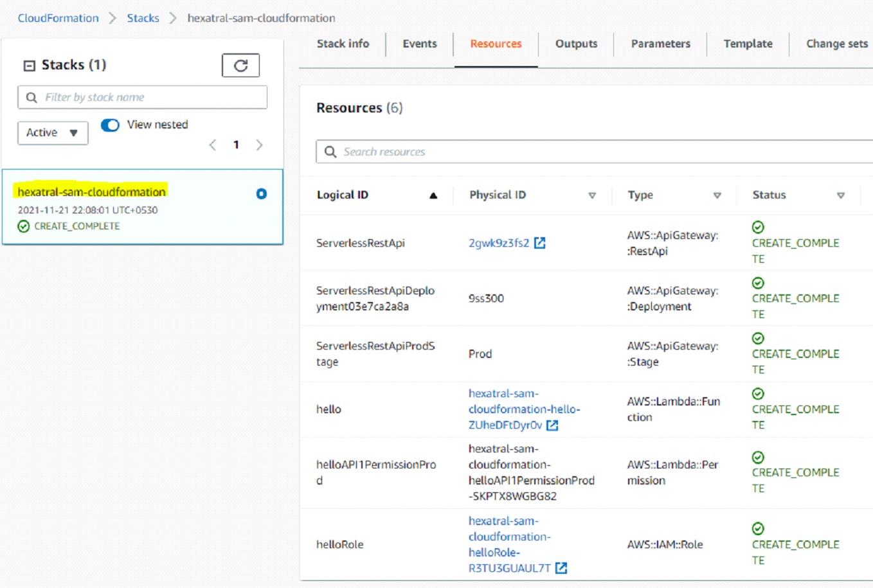
Task: Click the refresh stacks icon button
Action: coord(240,66)
